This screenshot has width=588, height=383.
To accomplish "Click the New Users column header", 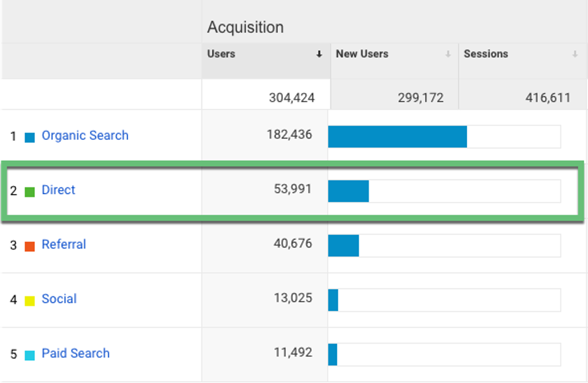I will 363,54.
